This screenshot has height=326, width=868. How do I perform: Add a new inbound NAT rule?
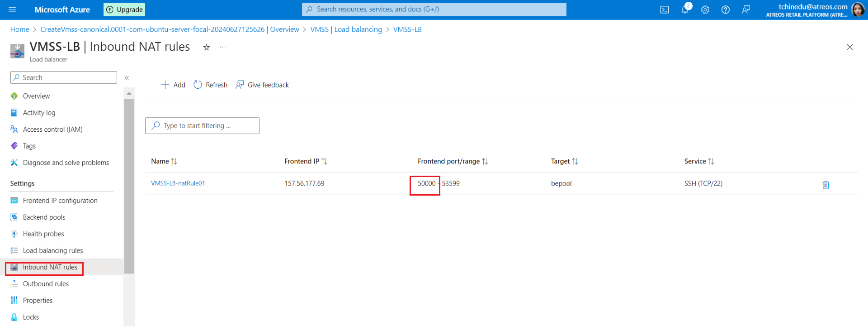point(173,85)
